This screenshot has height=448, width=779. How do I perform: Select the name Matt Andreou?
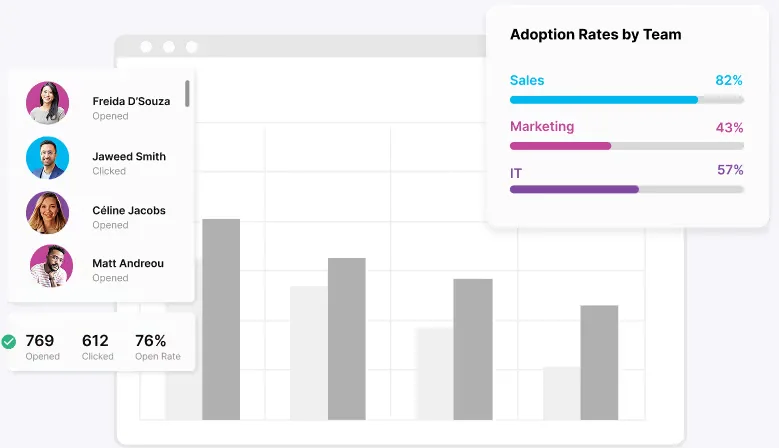tap(128, 263)
